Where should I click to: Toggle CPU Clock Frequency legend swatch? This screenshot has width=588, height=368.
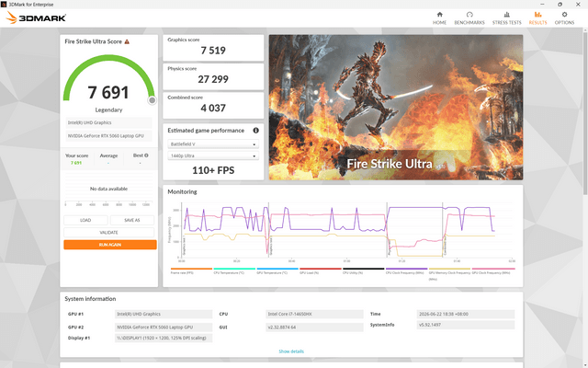pyautogui.click(x=406, y=269)
